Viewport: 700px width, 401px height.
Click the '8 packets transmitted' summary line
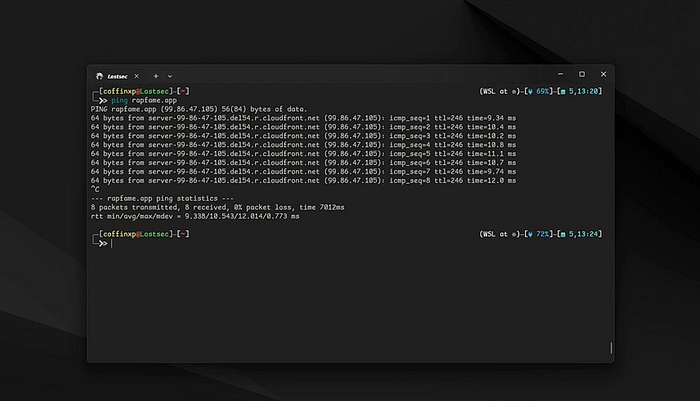click(217, 207)
